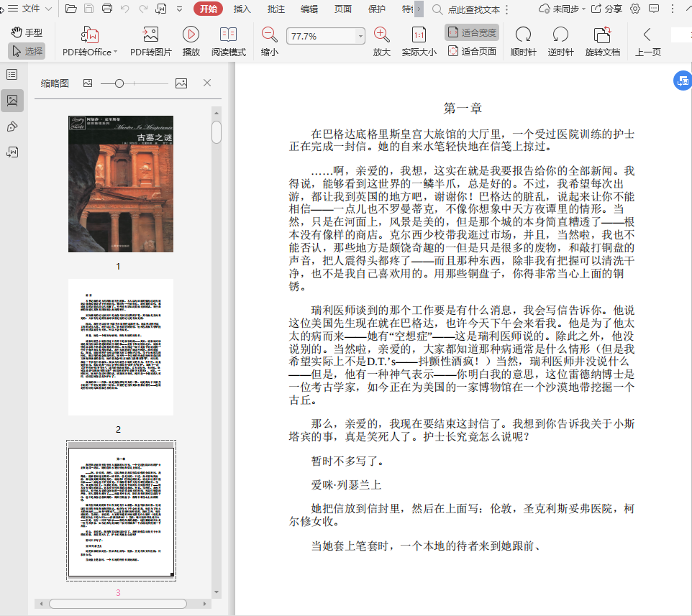Open settings with the gear icon
This screenshot has height=616, width=692.
point(635,9)
